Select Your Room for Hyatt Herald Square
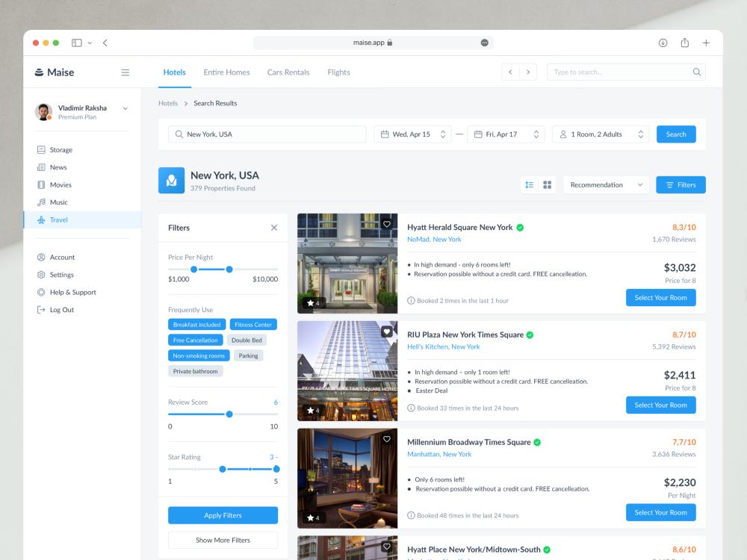This screenshot has height=560, width=747. pos(661,298)
